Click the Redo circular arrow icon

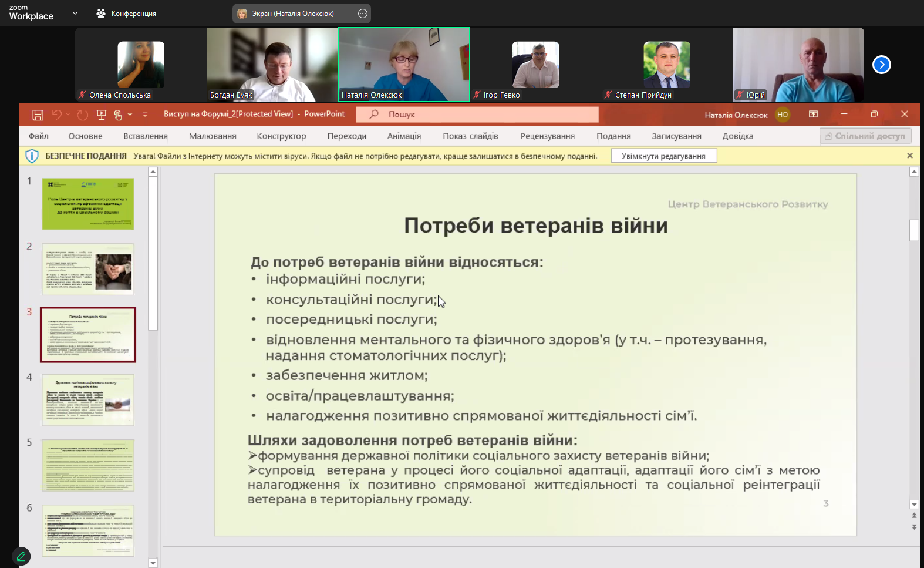coord(83,115)
